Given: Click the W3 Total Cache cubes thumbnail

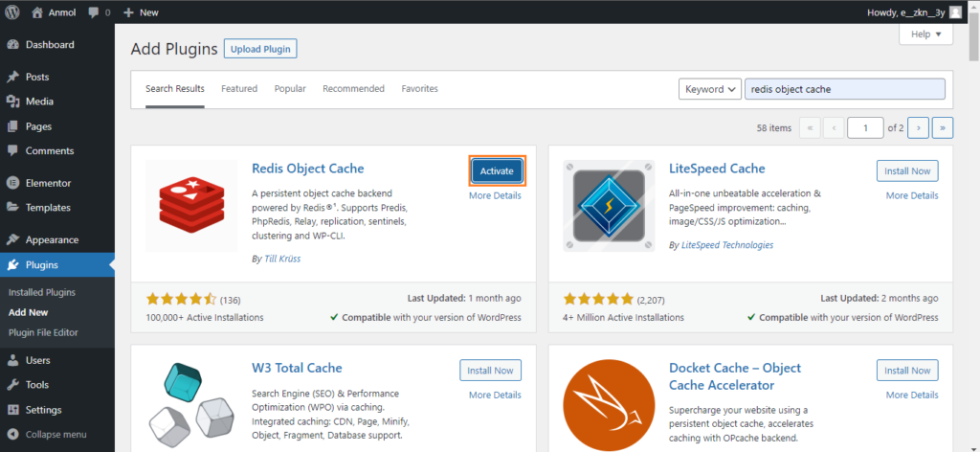Looking at the screenshot, I should pos(191,405).
